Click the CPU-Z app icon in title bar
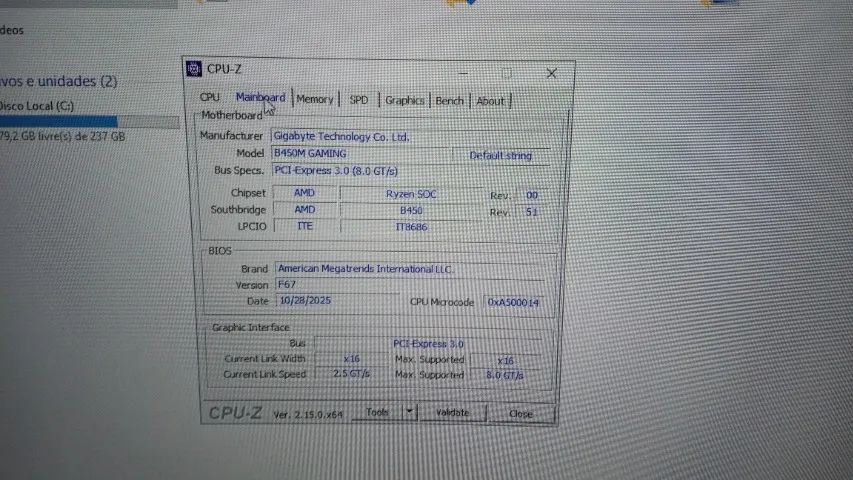853x480 pixels. pos(194,69)
